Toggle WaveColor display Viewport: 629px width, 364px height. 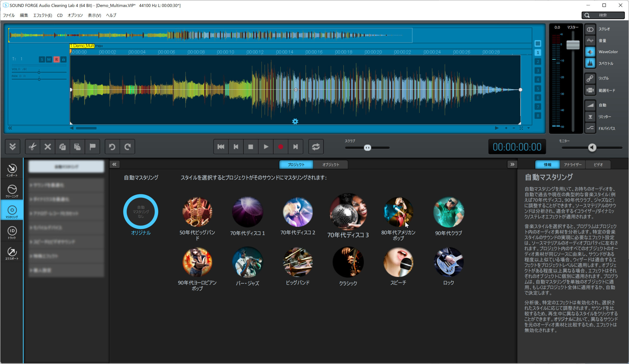coord(590,52)
